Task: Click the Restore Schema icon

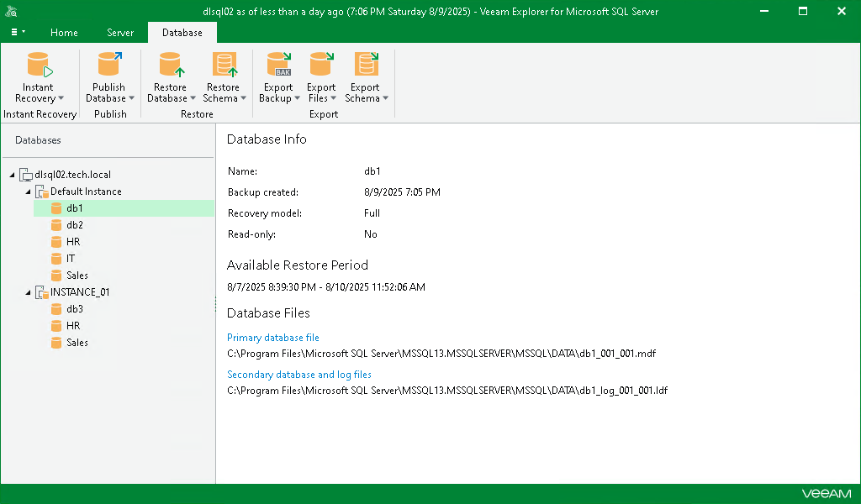Action: 224,64
